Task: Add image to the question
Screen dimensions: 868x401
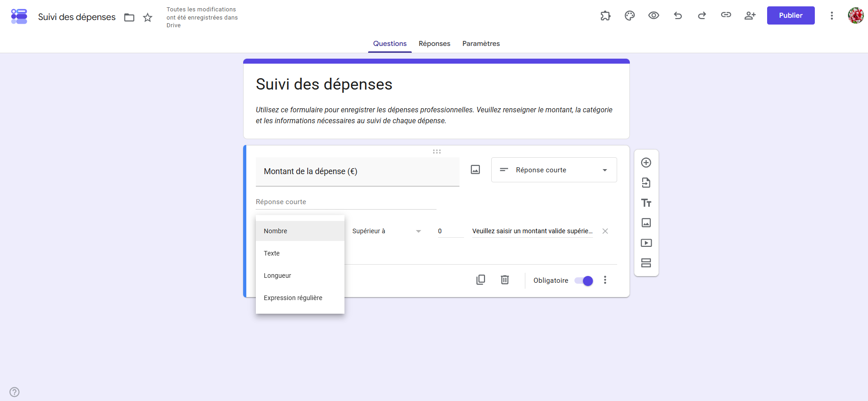Action: click(475, 170)
